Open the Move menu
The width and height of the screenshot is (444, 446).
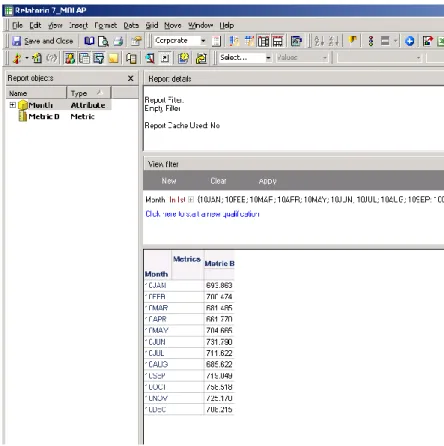[173, 25]
